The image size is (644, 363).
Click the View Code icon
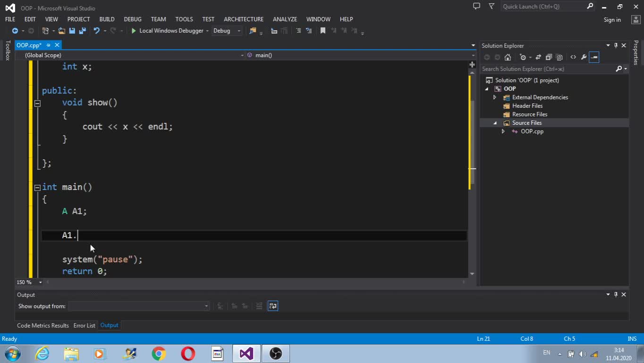(x=573, y=57)
